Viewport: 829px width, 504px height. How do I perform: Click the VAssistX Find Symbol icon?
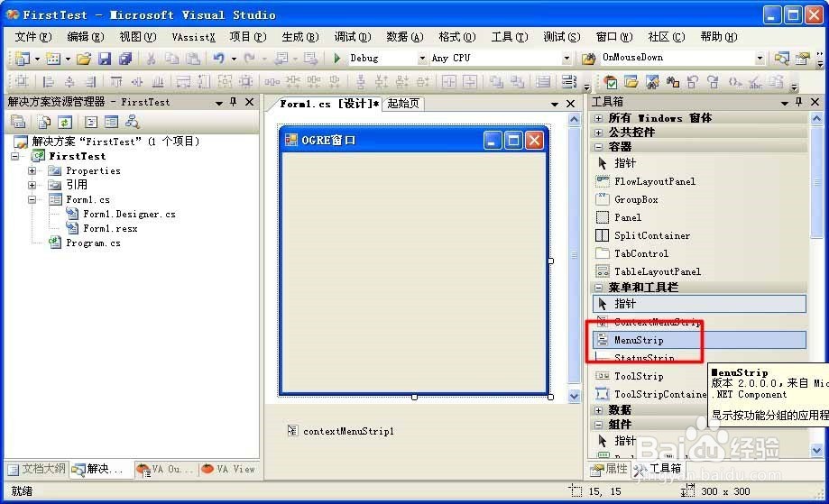pos(652,81)
